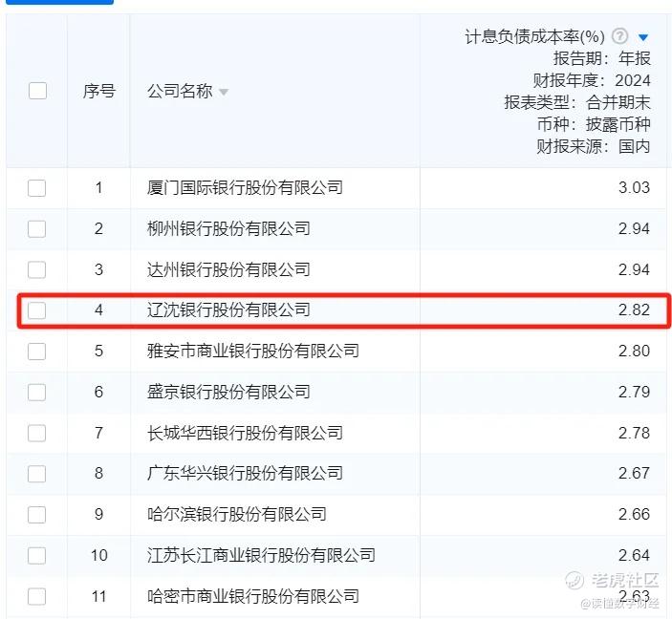Select the 3.03 value cell

[x=634, y=187]
